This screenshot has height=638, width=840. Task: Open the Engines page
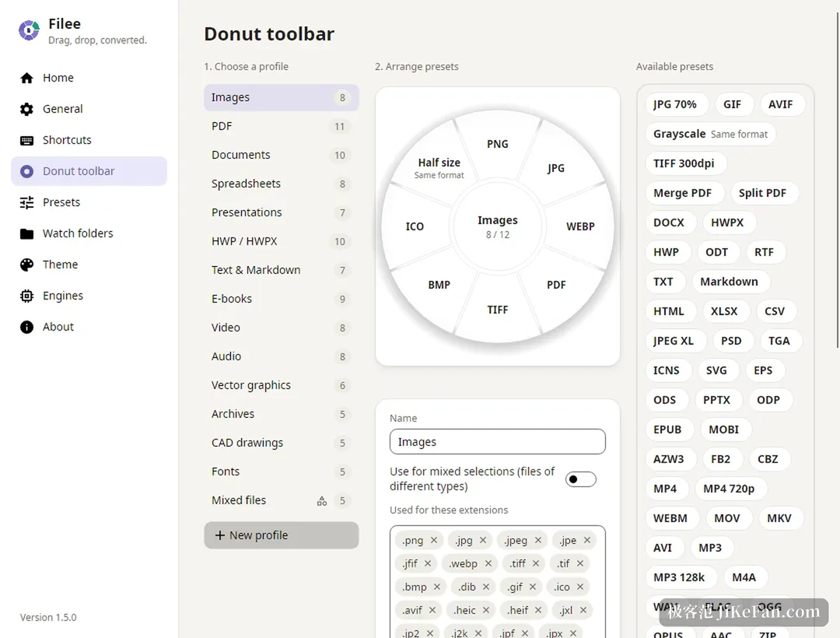click(89, 296)
